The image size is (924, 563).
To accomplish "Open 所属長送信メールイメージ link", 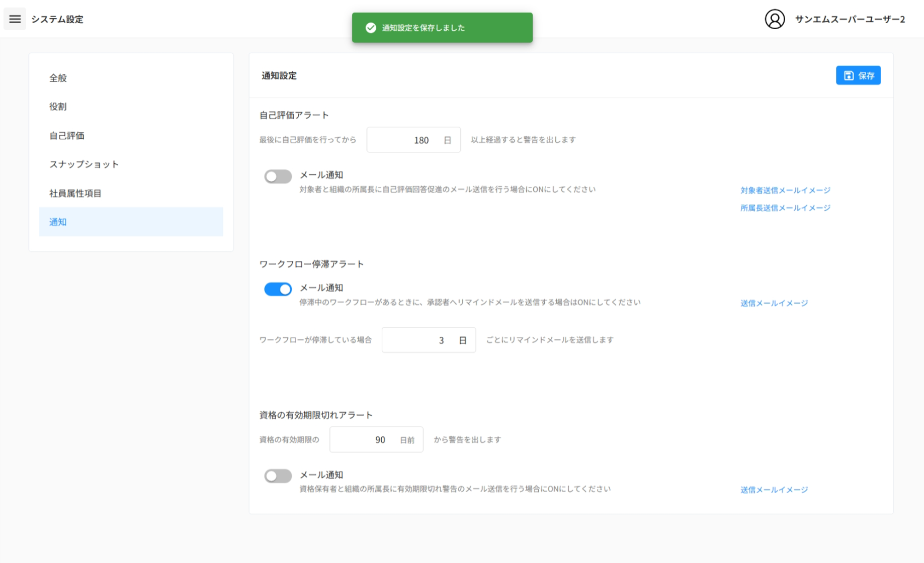I will [785, 208].
